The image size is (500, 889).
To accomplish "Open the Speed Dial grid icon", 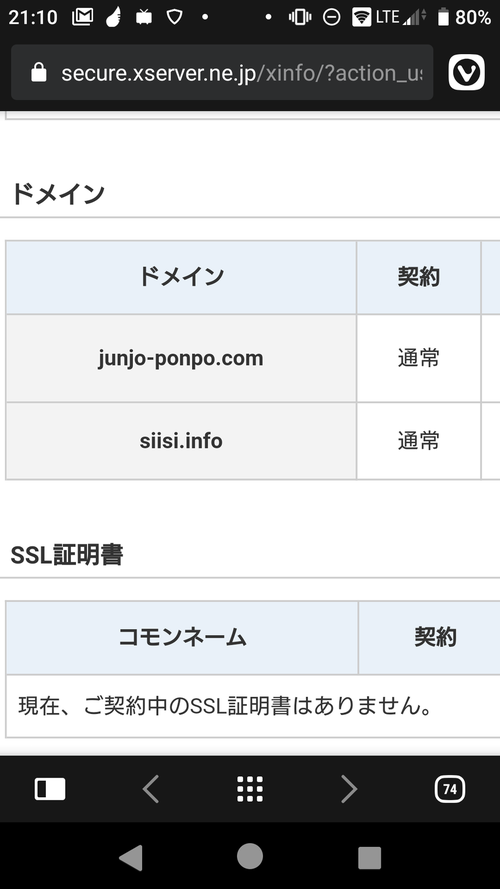I will click(x=249, y=789).
